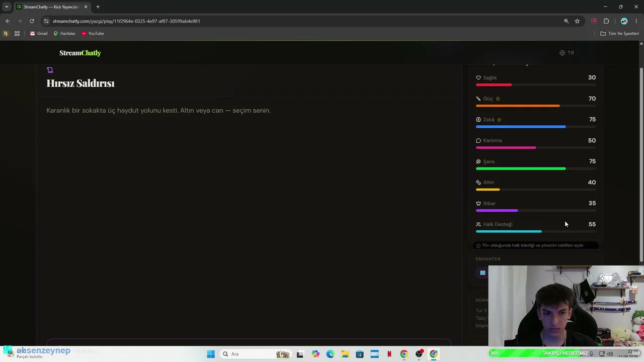This screenshot has width=644, height=362.
Task: Click the Sağlık value 30
Action: (x=592, y=77)
